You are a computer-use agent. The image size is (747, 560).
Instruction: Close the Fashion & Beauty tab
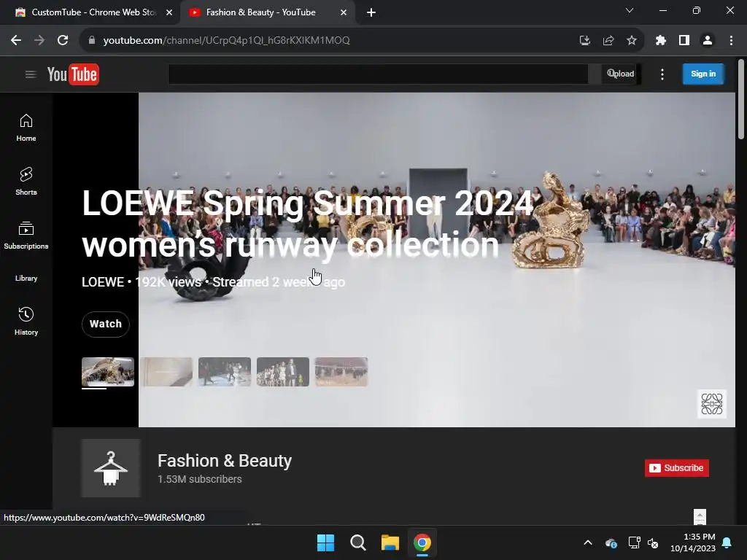[x=344, y=12]
